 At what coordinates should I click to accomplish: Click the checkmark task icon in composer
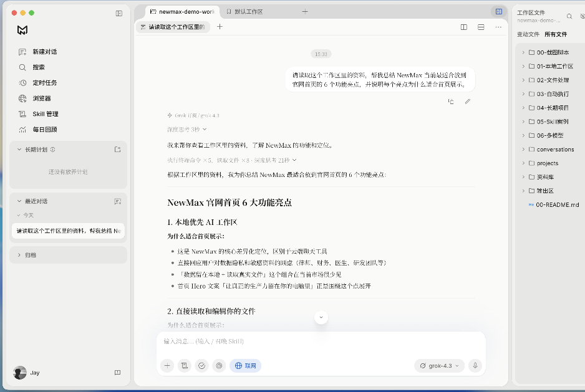(x=202, y=366)
